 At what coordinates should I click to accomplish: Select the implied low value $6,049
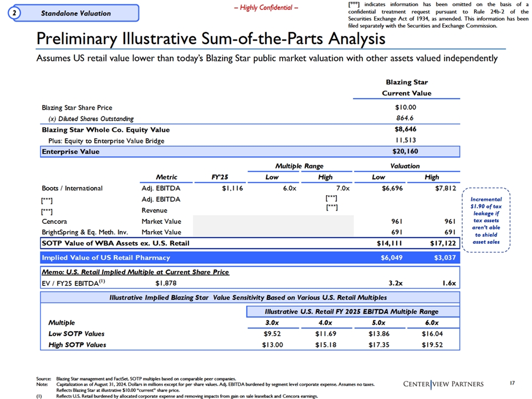tap(392, 258)
